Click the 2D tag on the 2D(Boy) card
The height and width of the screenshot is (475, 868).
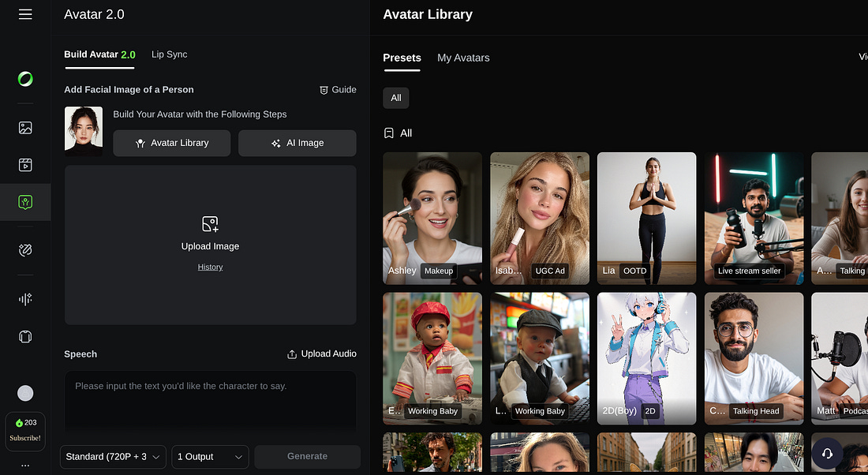point(650,411)
